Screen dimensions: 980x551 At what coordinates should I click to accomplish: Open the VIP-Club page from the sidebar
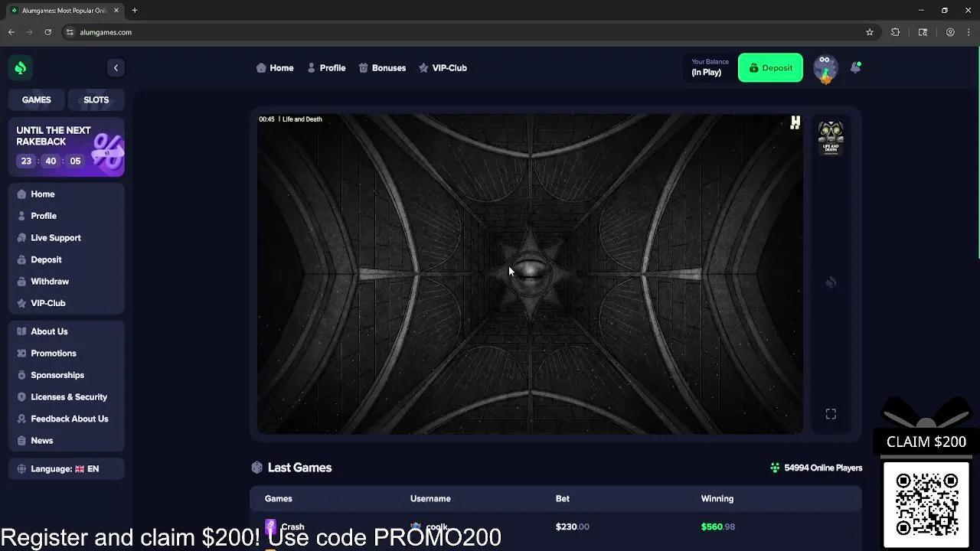click(x=47, y=303)
